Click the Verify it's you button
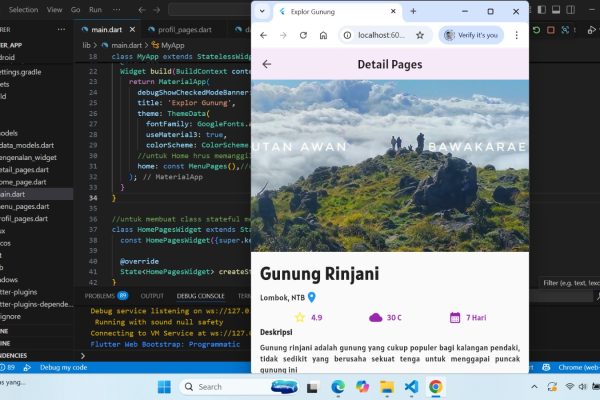600x400 pixels. (x=470, y=35)
